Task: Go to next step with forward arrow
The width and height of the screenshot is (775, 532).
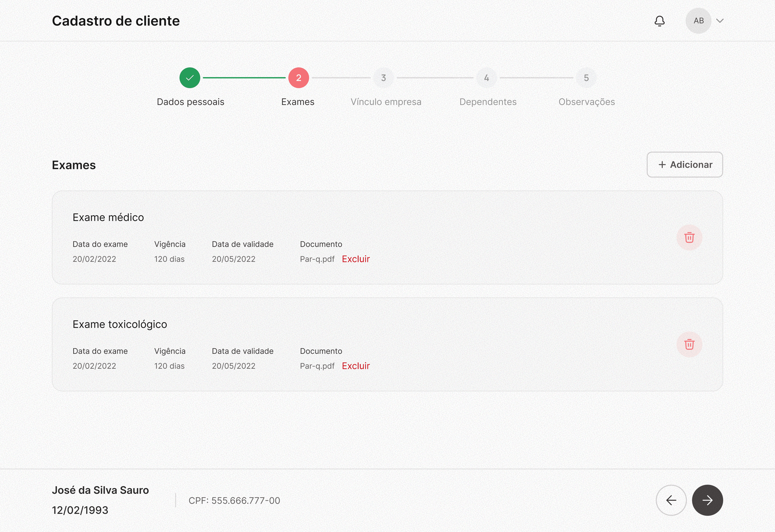Action: pyautogui.click(x=707, y=500)
